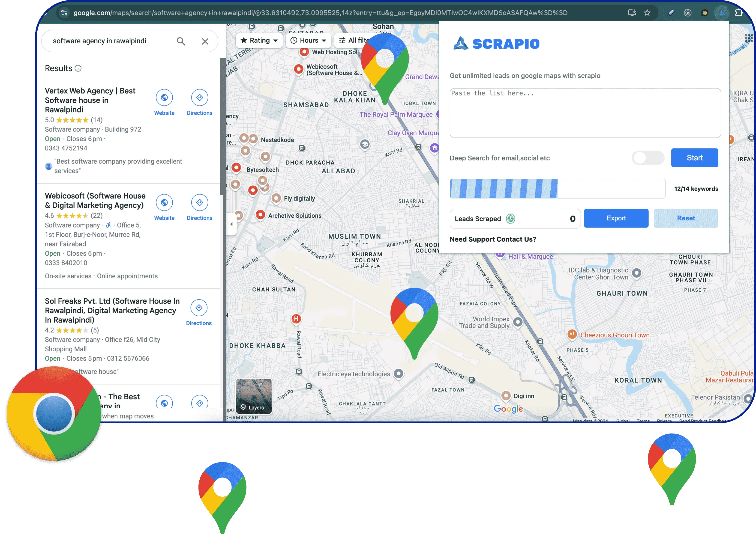Get directions to Sol Freaks Pvt. Ltd
Screen dimensions: 756x534
tap(199, 308)
